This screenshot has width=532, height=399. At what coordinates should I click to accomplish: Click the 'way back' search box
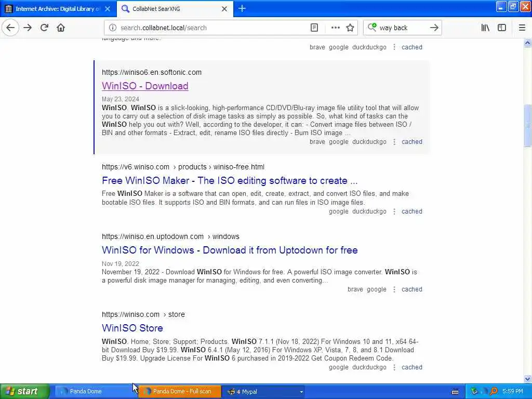(x=403, y=28)
